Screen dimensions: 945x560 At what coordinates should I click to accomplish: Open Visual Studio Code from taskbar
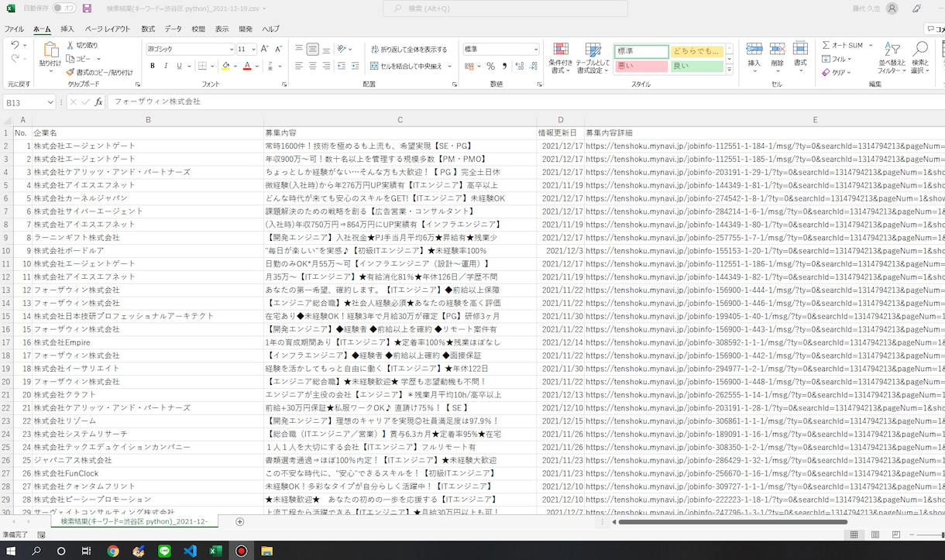pyautogui.click(x=190, y=551)
